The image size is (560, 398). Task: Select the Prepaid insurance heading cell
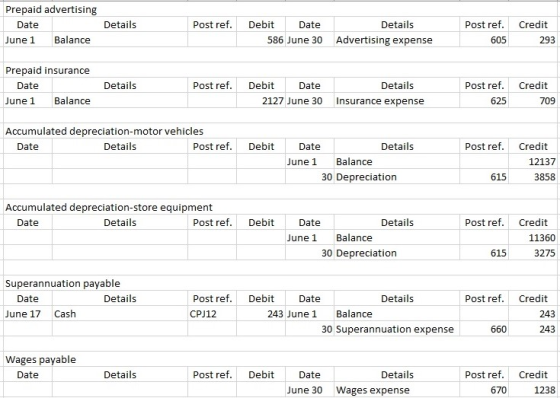[48, 70]
